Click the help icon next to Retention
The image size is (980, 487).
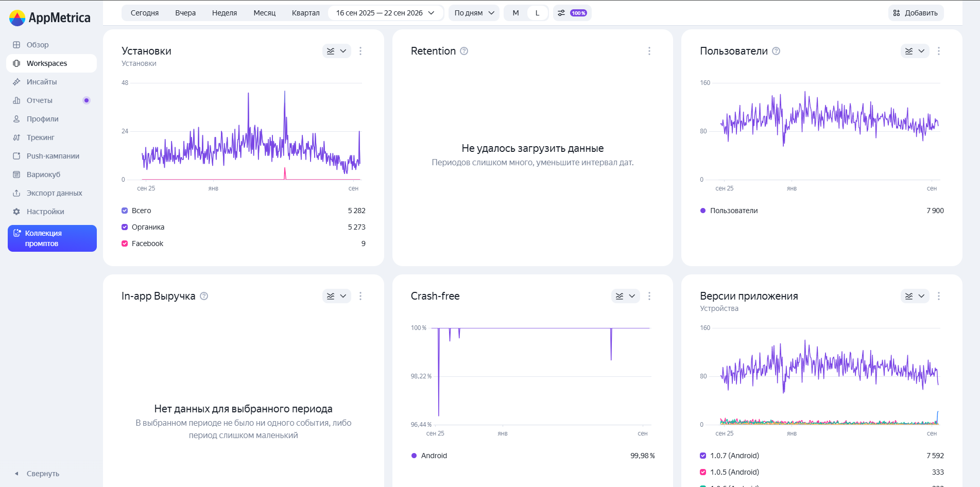[x=464, y=51]
